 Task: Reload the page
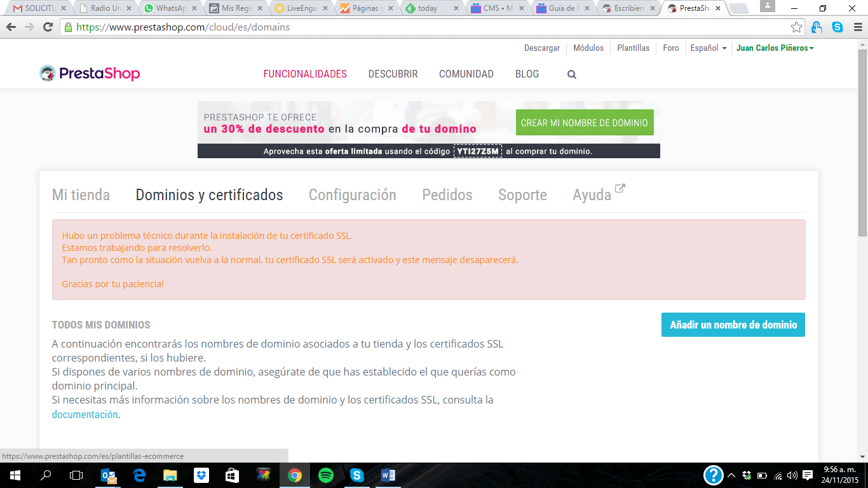48,27
